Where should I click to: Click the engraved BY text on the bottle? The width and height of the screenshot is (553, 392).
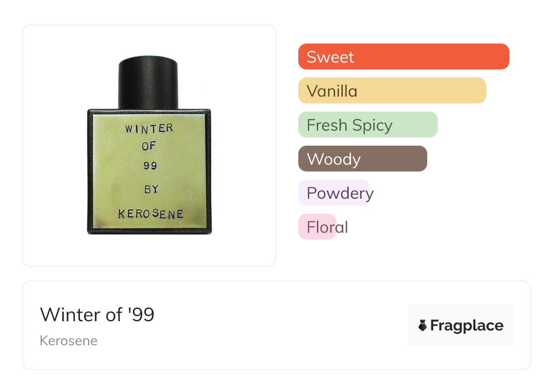tap(151, 189)
